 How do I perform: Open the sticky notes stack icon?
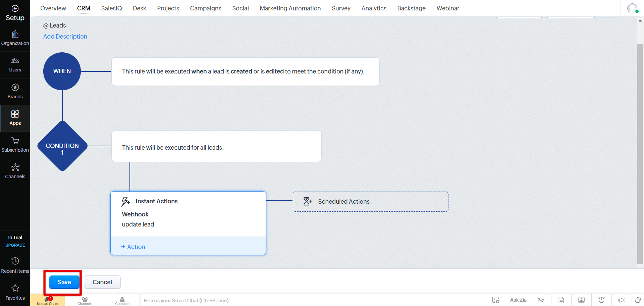[638, 300]
